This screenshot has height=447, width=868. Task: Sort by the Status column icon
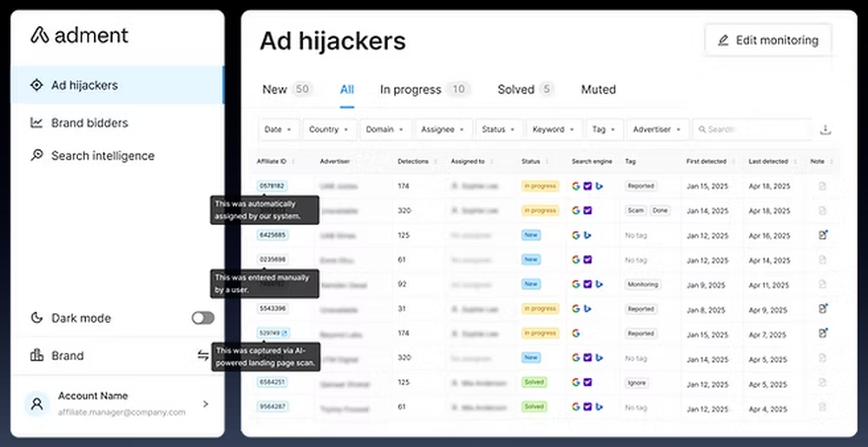tap(547, 161)
